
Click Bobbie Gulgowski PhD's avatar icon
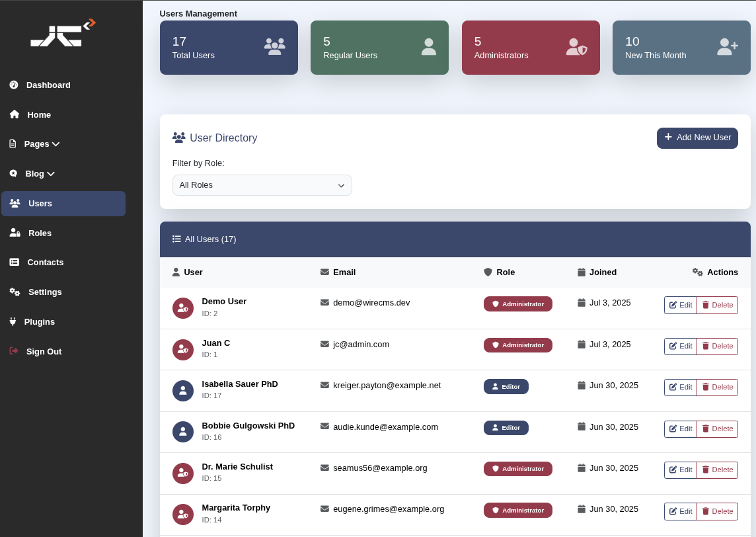pyautogui.click(x=183, y=432)
